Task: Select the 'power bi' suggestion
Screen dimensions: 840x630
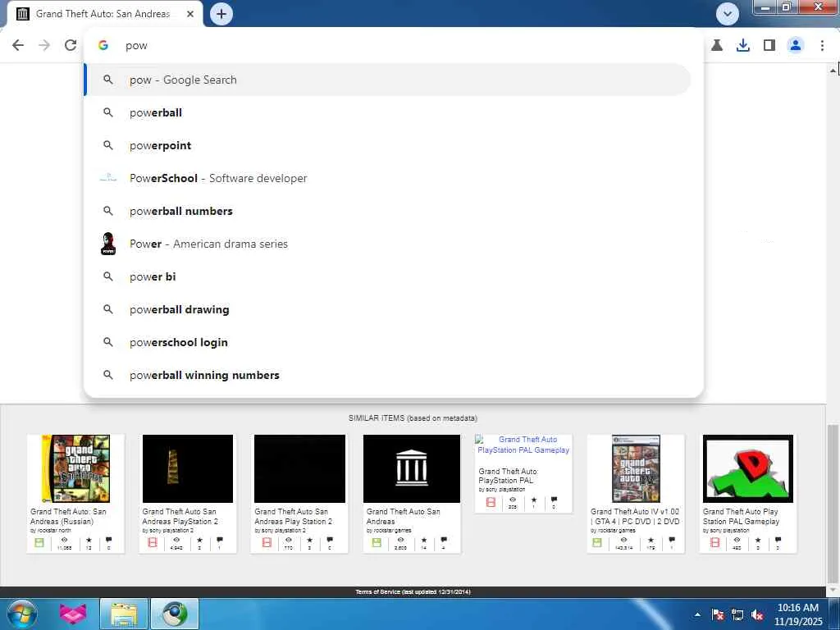Action: [388, 276]
